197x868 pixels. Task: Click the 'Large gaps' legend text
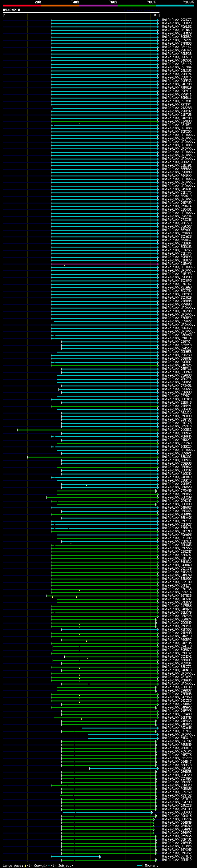click(x=13, y=865)
